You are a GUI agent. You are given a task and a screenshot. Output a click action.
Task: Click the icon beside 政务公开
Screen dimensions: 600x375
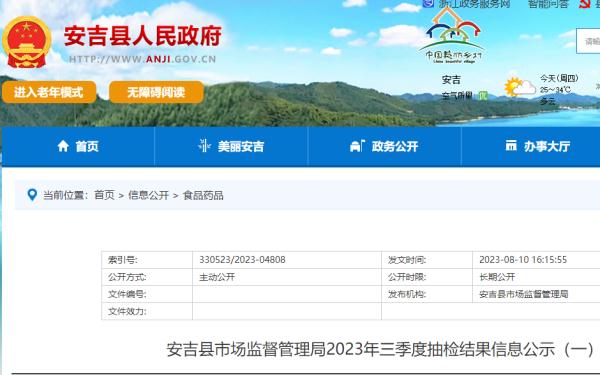coord(357,146)
